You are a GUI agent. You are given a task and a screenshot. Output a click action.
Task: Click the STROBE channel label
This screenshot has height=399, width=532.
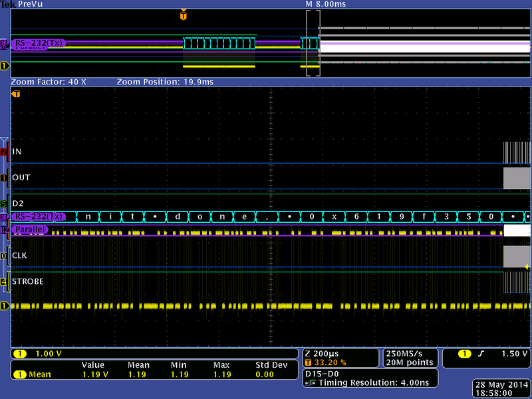(x=27, y=281)
